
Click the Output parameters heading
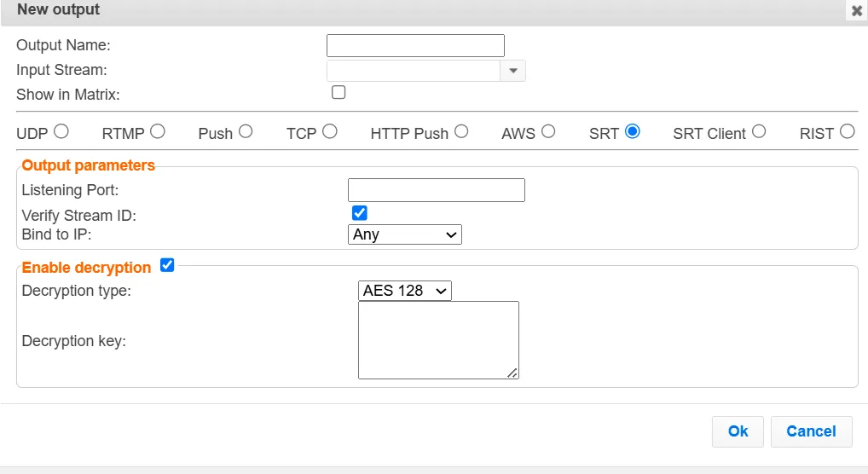[88, 165]
